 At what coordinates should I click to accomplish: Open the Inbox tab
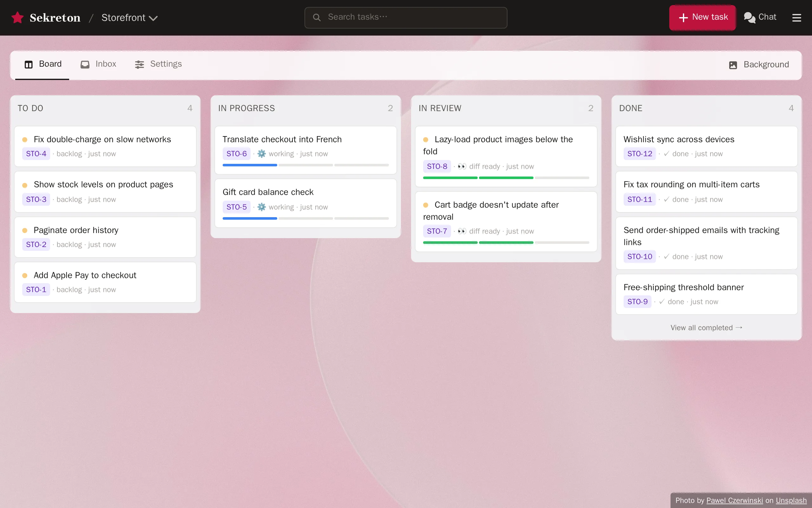pyautogui.click(x=98, y=64)
